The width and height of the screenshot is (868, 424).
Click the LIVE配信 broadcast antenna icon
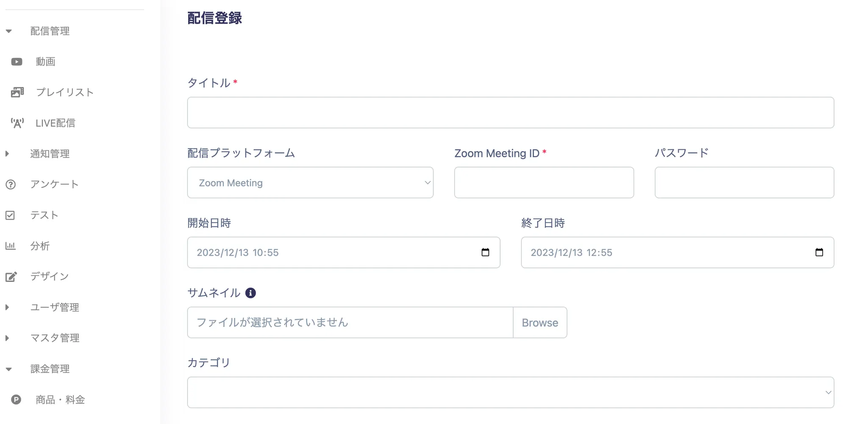point(17,123)
